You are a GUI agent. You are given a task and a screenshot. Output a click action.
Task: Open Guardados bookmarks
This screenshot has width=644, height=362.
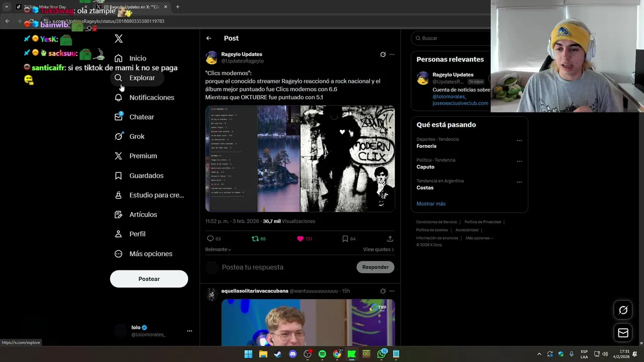[x=139, y=175]
